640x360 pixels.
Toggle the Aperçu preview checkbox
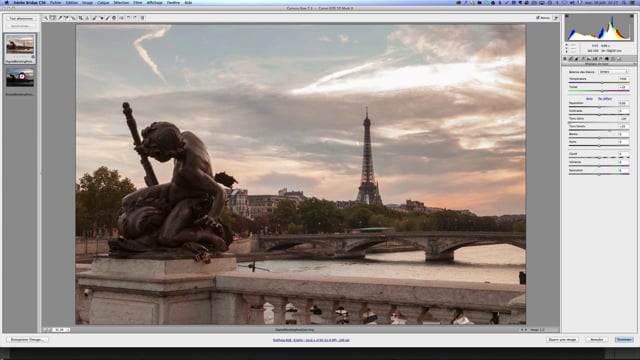pyautogui.click(x=538, y=18)
